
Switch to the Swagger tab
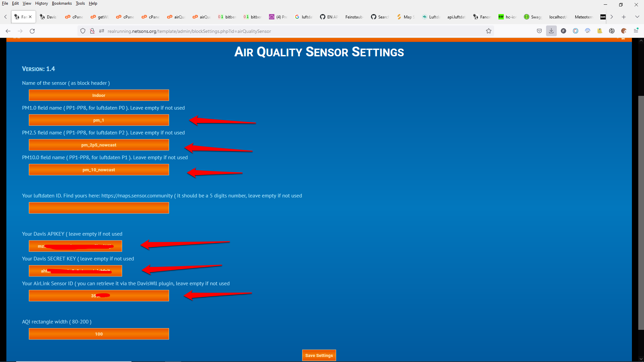pos(533,17)
